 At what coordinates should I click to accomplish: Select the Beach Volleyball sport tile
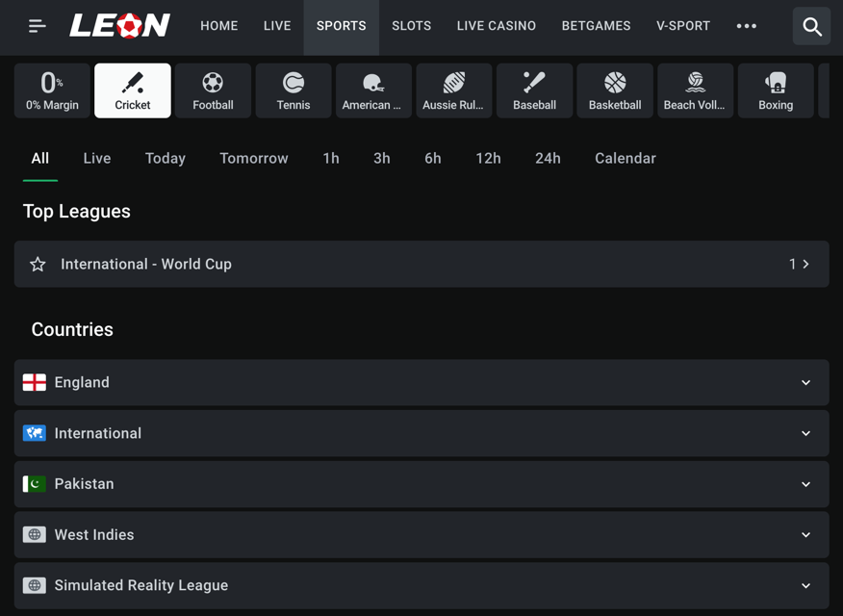(695, 90)
